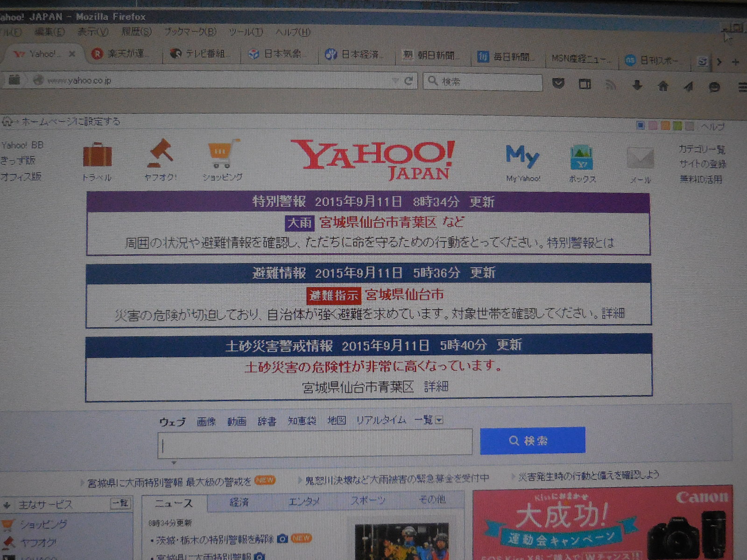747x560 pixels.
Task: Open the Travel suitcase icon
Action: coord(97,154)
